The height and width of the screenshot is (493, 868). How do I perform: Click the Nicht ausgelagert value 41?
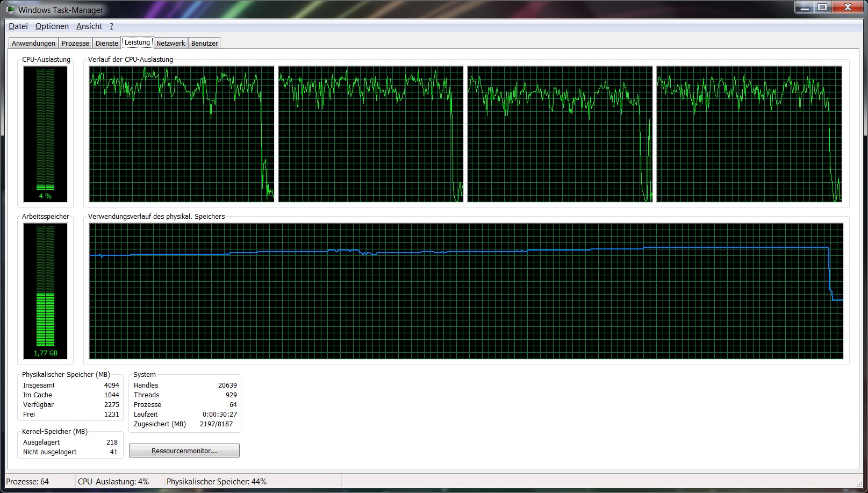tap(114, 452)
